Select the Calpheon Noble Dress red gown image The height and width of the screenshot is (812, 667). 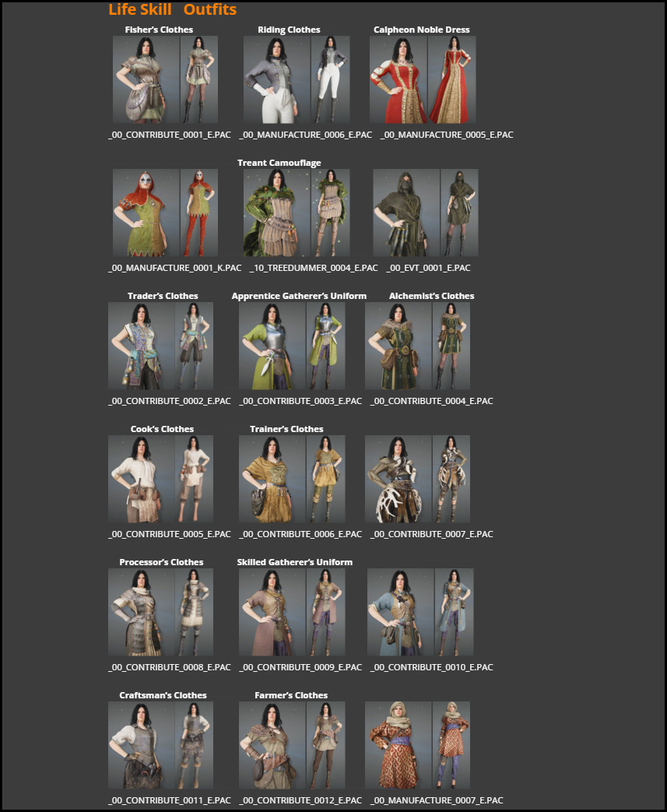pos(422,79)
